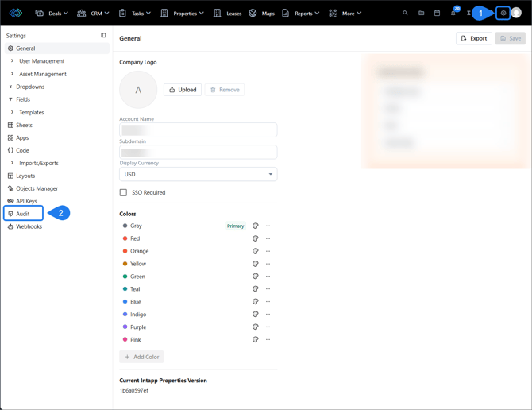Click the palette icon for Purple
Screen dimensions: 532x410
click(x=256, y=327)
